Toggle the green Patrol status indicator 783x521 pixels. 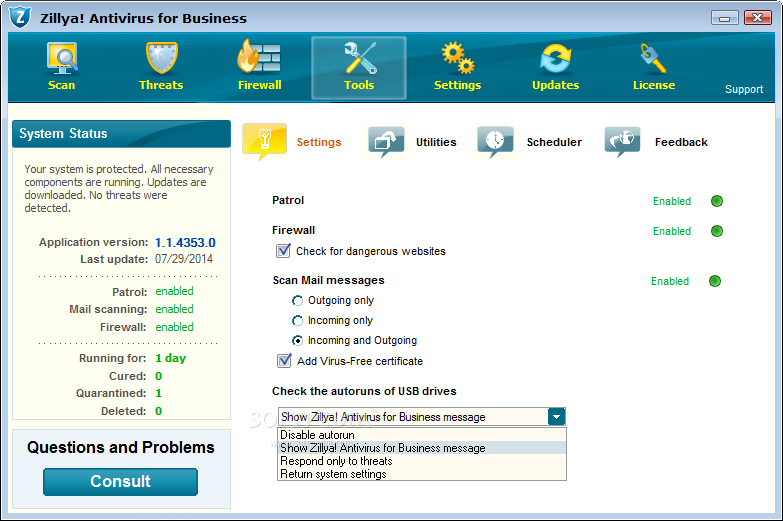click(717, 201)
